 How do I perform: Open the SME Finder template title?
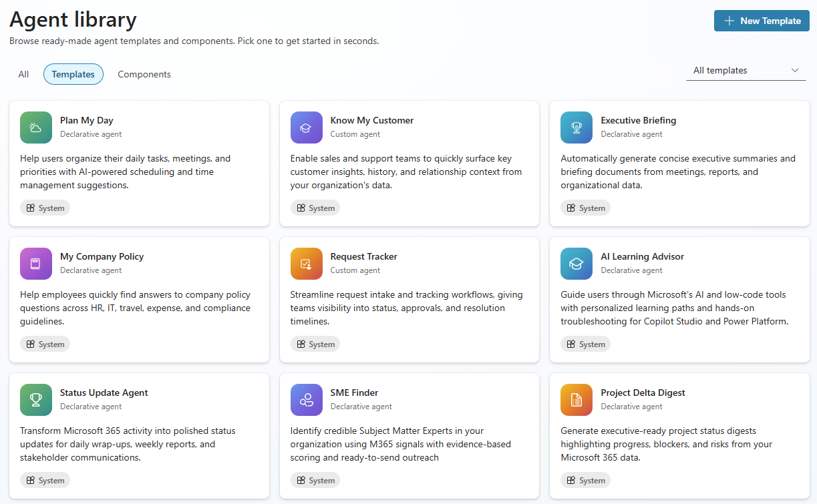click(x=355, y=393)
